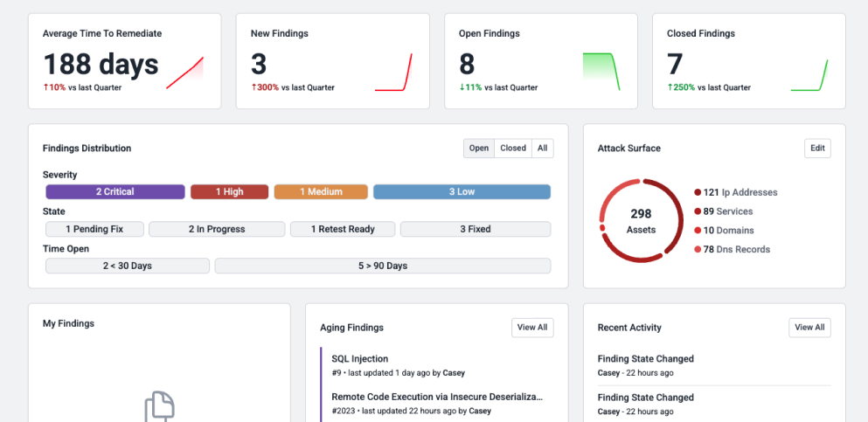Click the 121 Ip Addresses legend label
The image size is (868, 422).
(740, 192)
